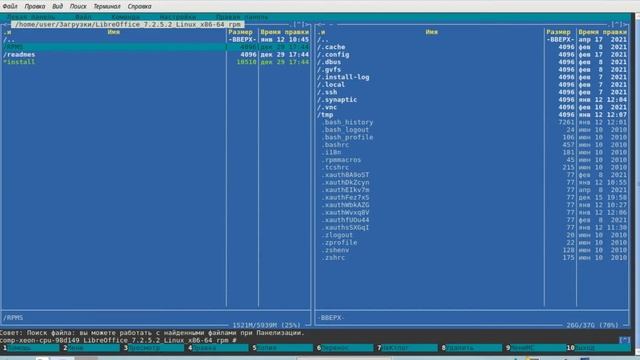
Task: Open Midnight Commander Левая панель menu
Action: pyautogui.click(x=31, y=17)
